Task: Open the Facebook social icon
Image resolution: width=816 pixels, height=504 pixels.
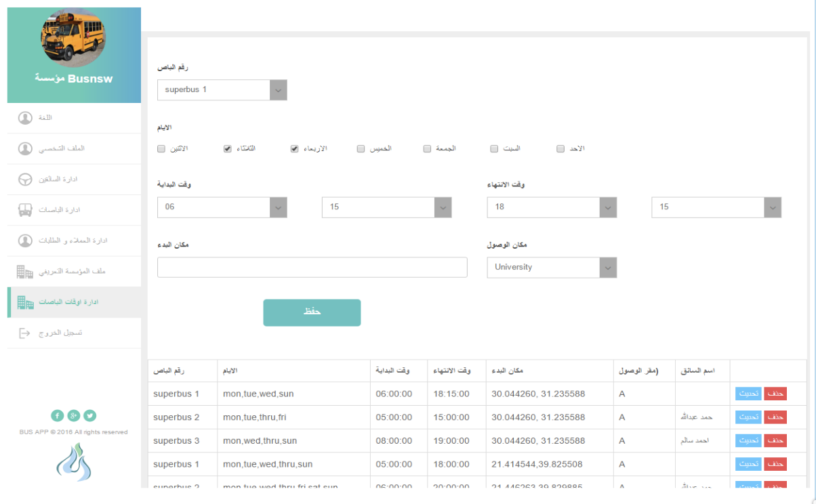Action: point(57,416)
